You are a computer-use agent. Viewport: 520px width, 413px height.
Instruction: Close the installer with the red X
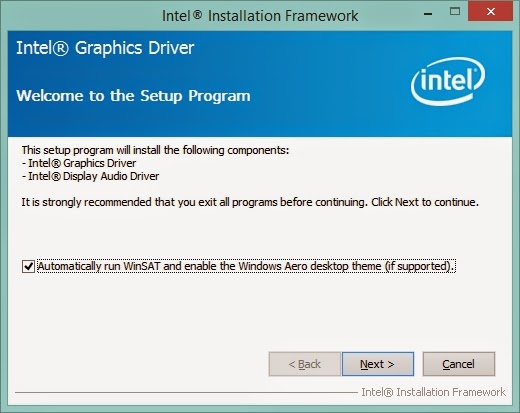pyautogui.click(x=490, y=11)
